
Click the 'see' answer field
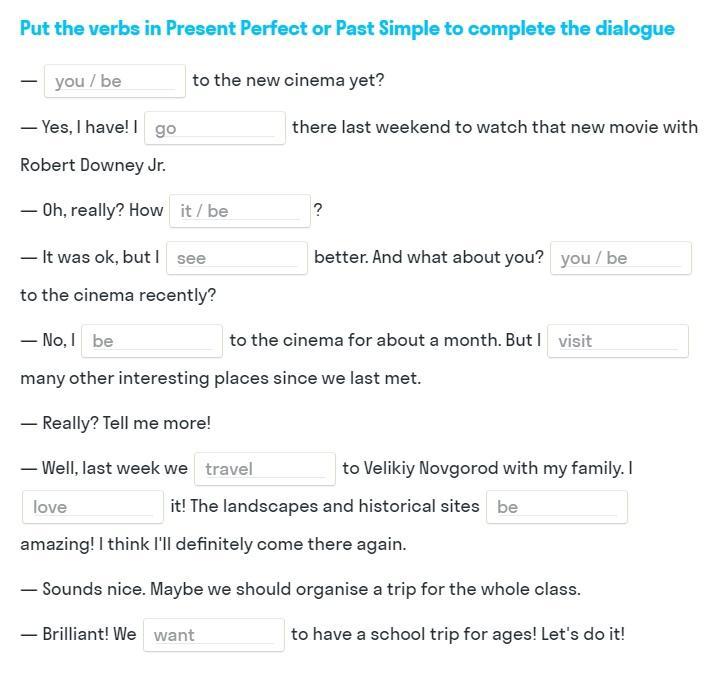(x=237, y=258)
